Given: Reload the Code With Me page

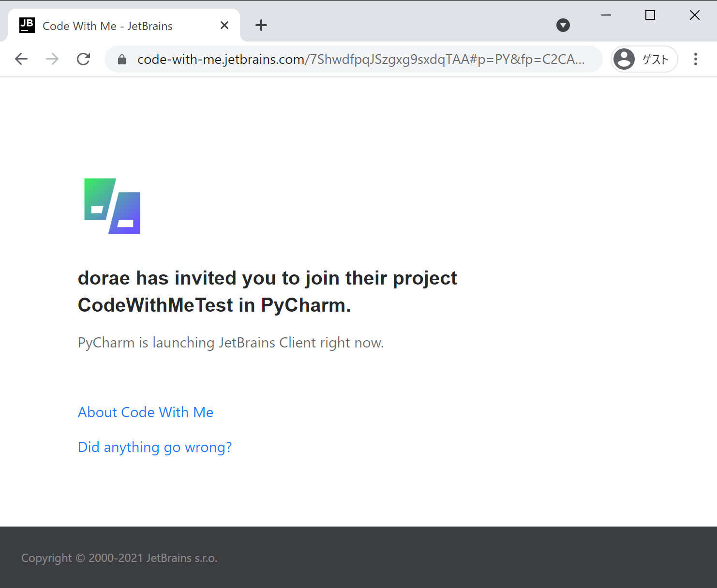Looking at the screenshot, I should pos(83,59).
